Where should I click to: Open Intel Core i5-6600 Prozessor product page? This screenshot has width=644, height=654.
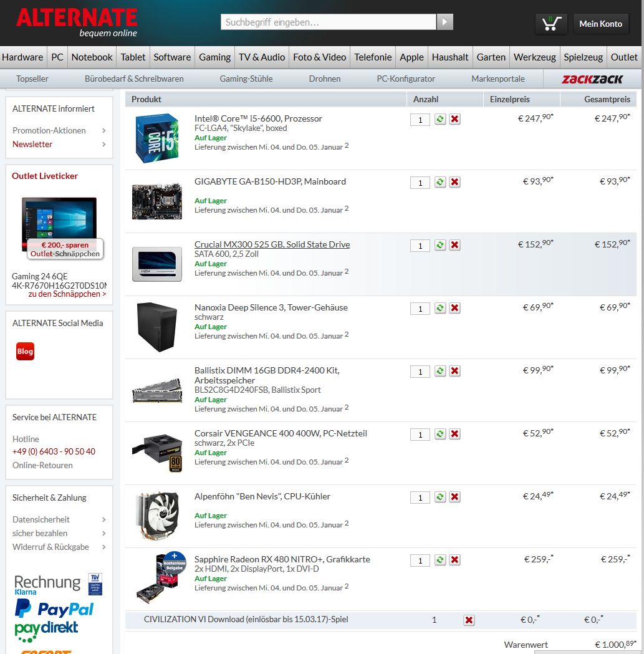pyautogui.click(x=258, y=118)
